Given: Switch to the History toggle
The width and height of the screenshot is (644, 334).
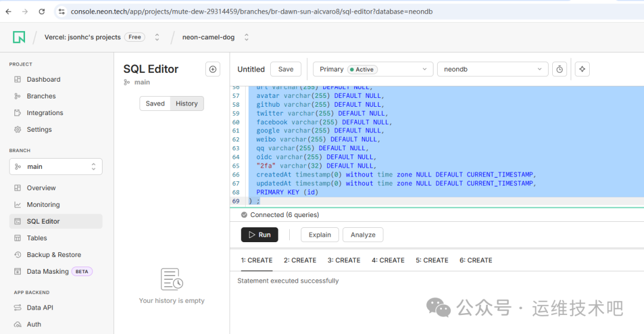Looking at the screenshot, I should [x=187, y=103].
